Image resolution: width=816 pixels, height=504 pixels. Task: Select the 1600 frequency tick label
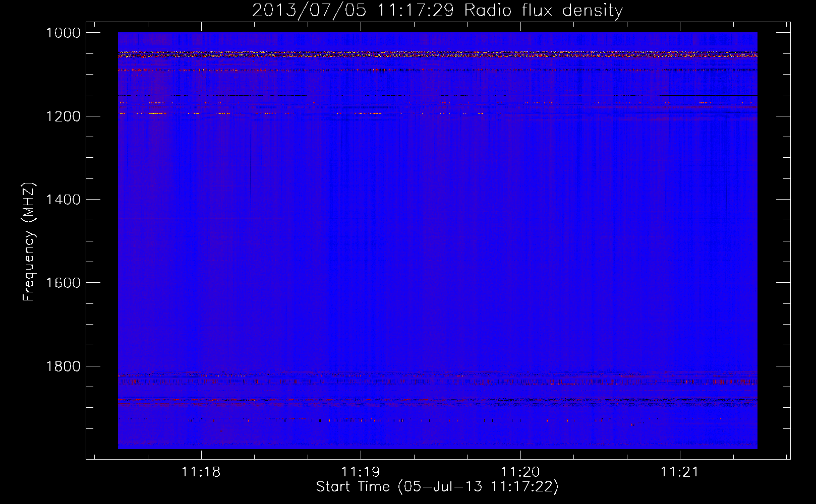[63, 283]
